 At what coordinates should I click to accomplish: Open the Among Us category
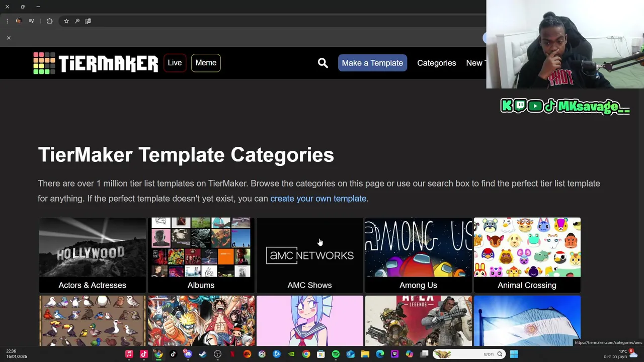tap(418, 255)
